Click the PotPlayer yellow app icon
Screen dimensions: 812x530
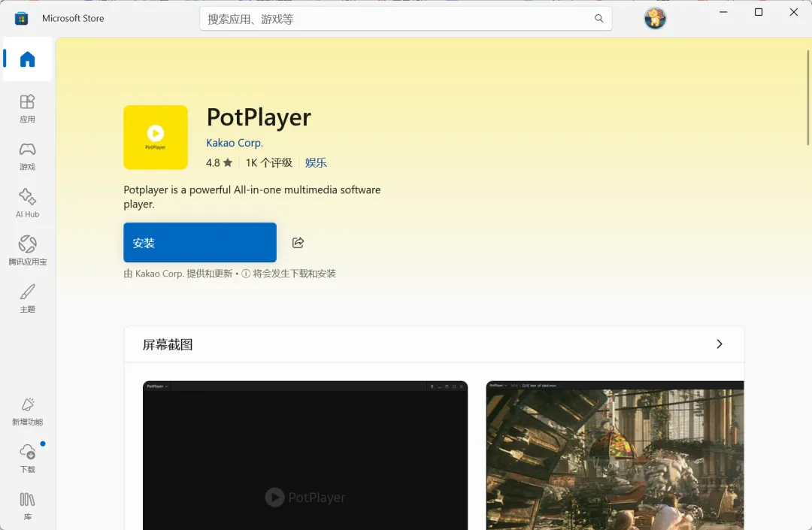[x=156, y=137]
